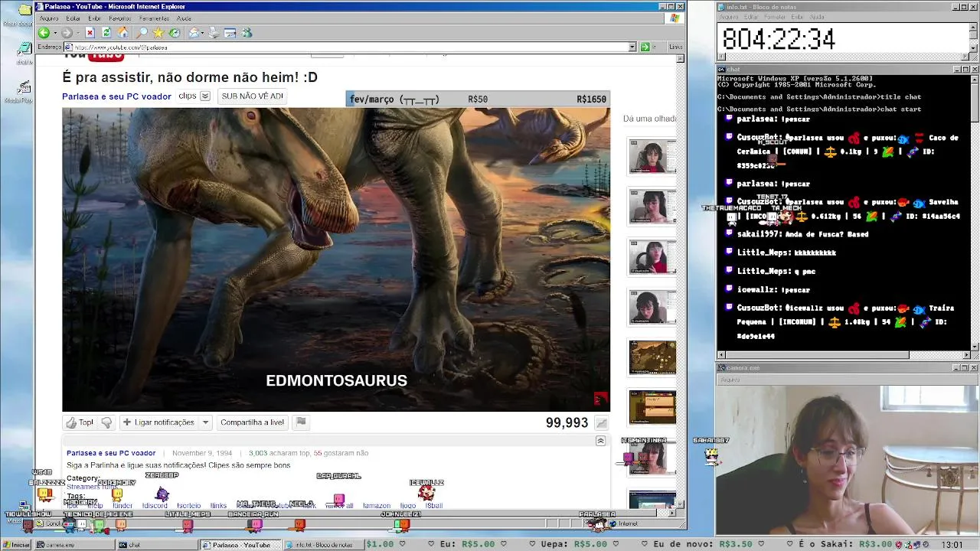Click the page scroll-up arrow in IE
The image size is (980, 551).
681,58
